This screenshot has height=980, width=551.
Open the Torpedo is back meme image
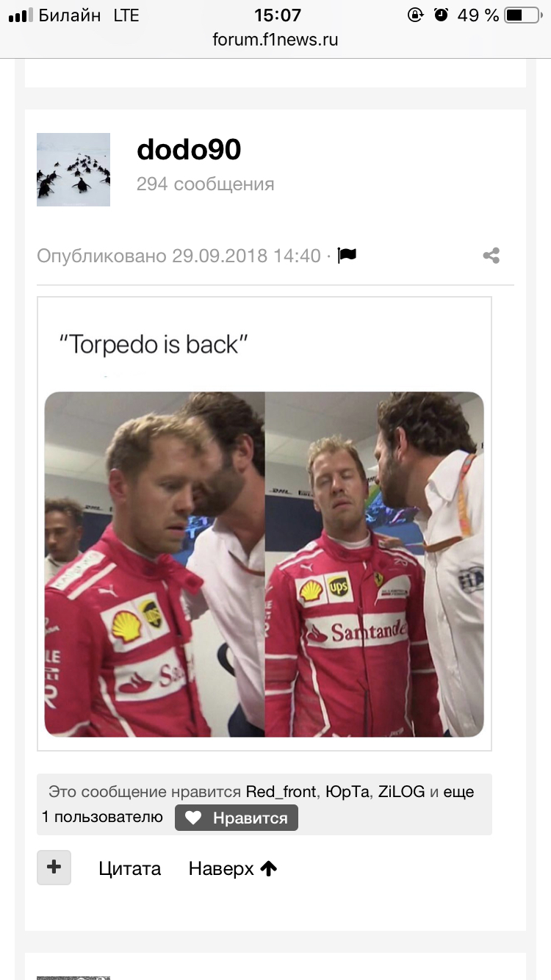point(264,524)
